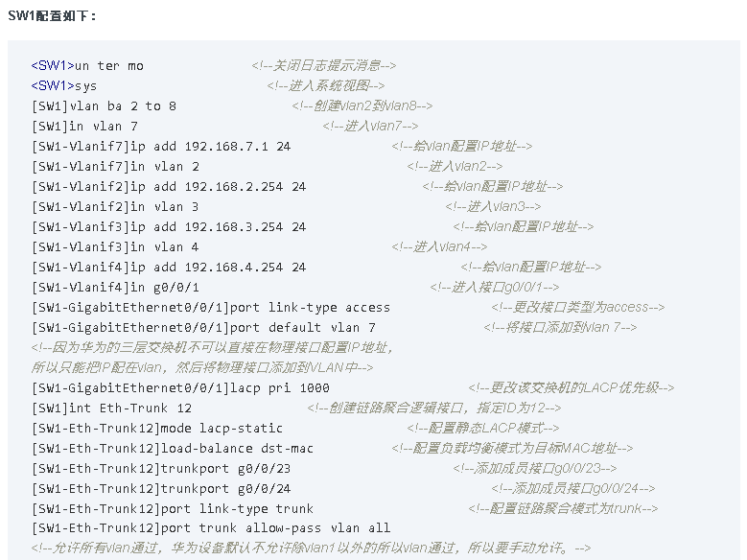747x560 pixels.
Task: Click the 'ip add 192.168.7.1 24' command
Action: (x=210, y=147)
